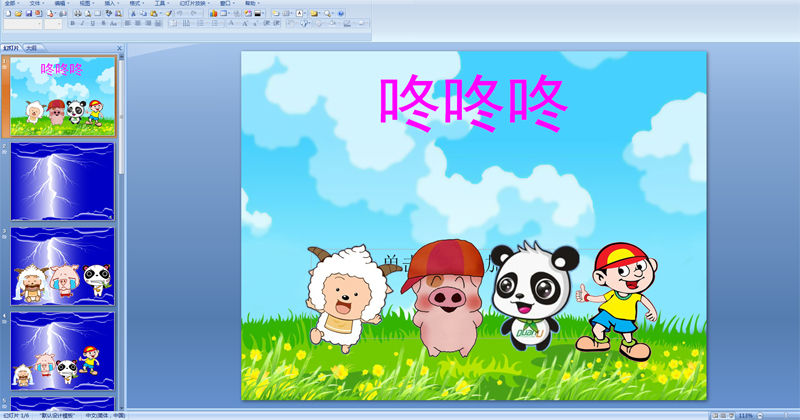Open the 全部 menu
The height and width of the screenshot is (420, 800).
click(x=10, y=4)
